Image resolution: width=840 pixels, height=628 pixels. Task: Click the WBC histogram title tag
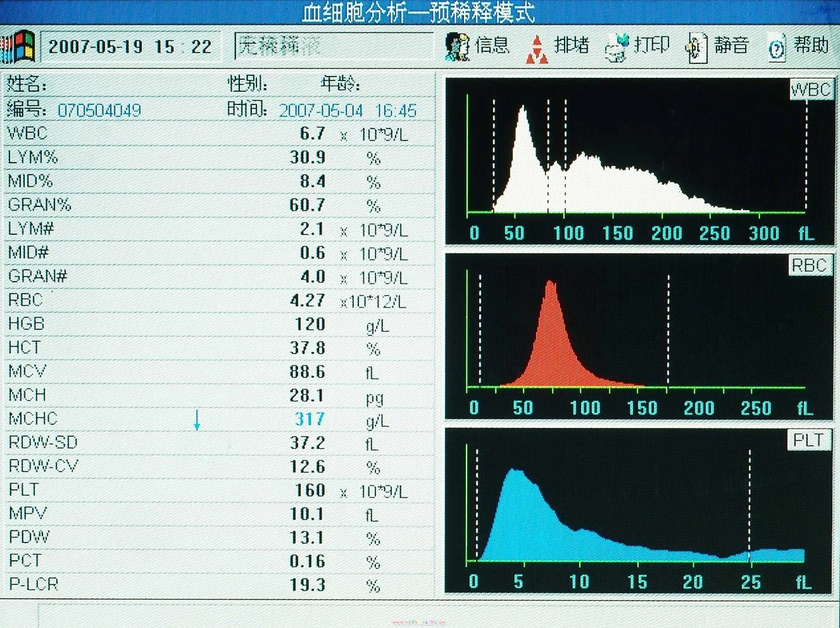pyautogui.click(x=811, y=91)
